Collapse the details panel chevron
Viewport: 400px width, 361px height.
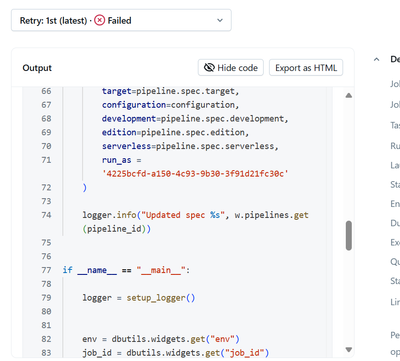point(377,59)
